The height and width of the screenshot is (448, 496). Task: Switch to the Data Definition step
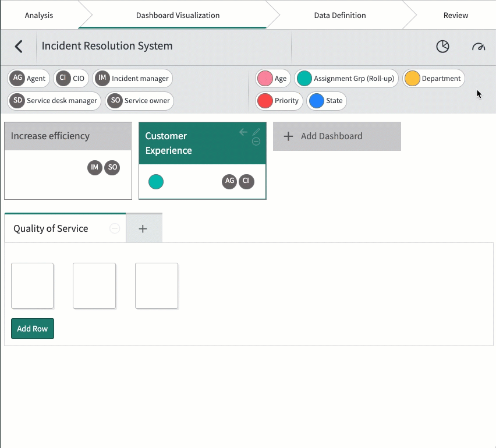click(x=340, y=15)
